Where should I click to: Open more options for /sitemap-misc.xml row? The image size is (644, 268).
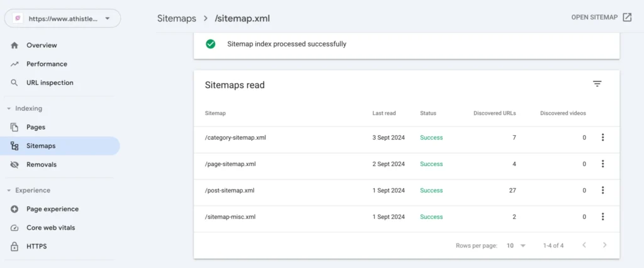point(602,217)
